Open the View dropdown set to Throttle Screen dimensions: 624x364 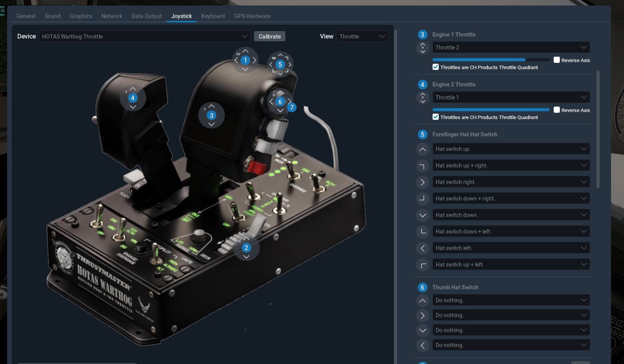(363, 36)
